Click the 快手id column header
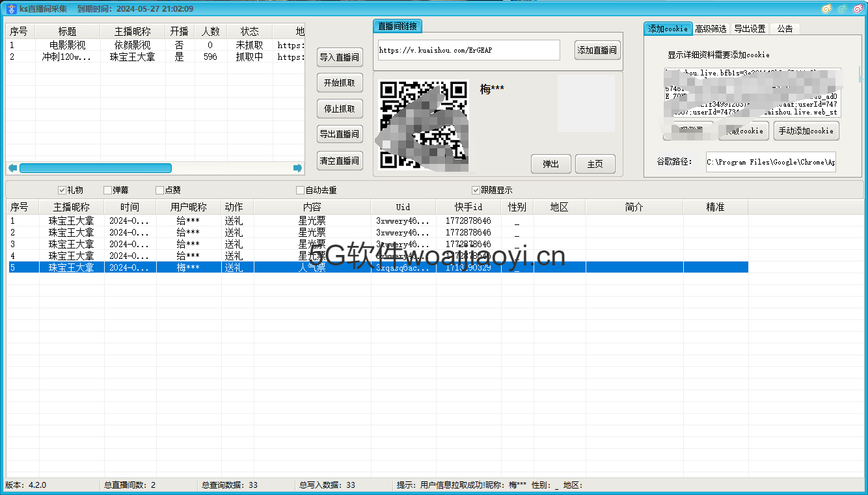The image size is (868, 495). coord(468,207)
